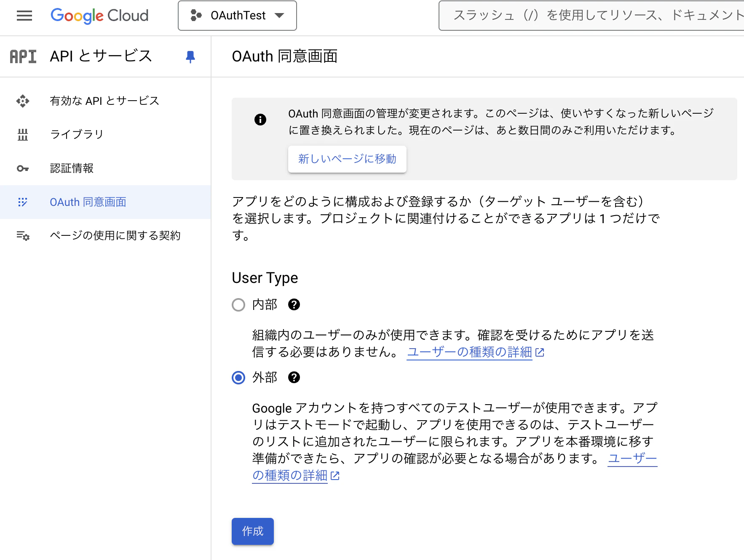
Task: Open ユーザーの種類の詳細 link under 内部
Action: point(475,352)
